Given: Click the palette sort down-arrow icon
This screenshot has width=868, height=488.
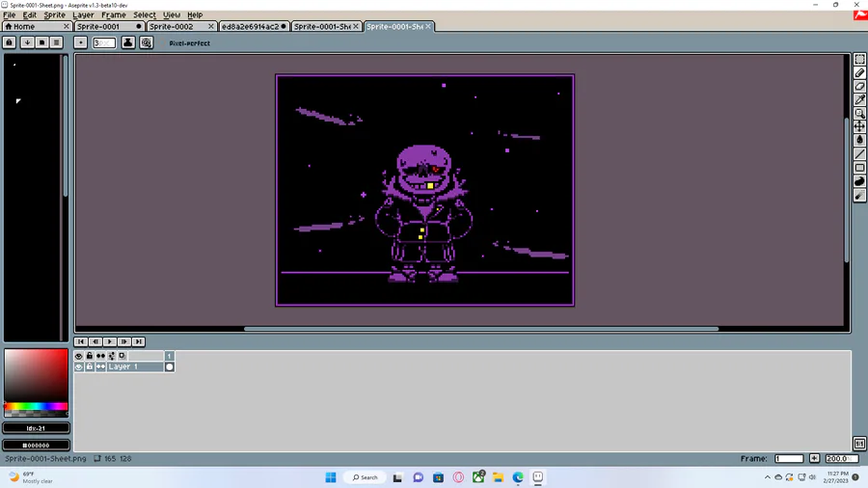Looking at the screenshot, I should pyautogui.click(x=27, y=42).
